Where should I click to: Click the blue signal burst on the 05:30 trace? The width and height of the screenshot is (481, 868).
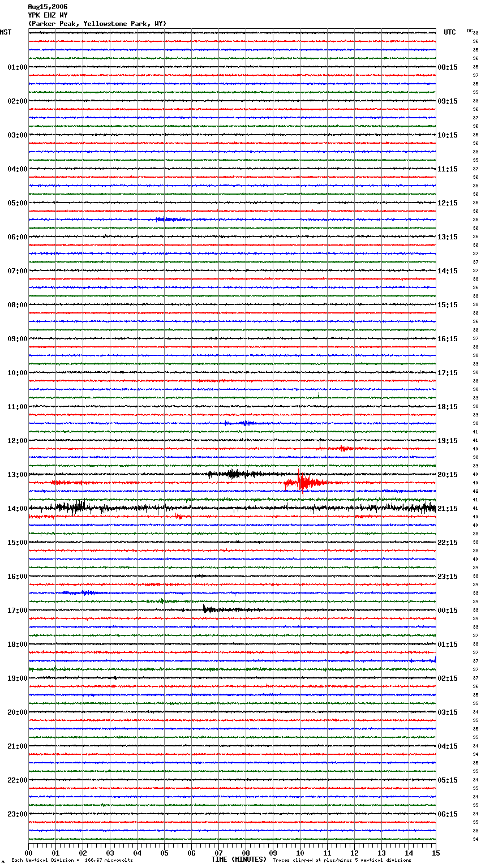pos(169,220)
